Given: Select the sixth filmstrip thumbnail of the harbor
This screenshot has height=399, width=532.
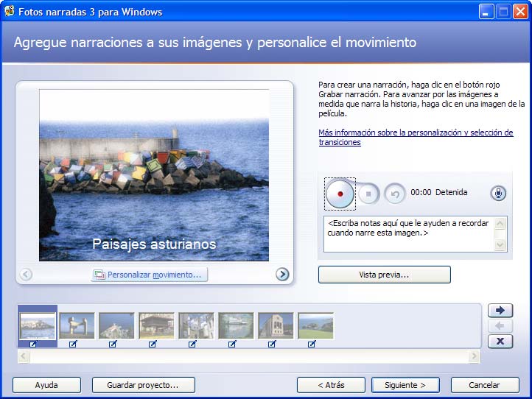Looking at the screenshot, I should pos(236,326).
